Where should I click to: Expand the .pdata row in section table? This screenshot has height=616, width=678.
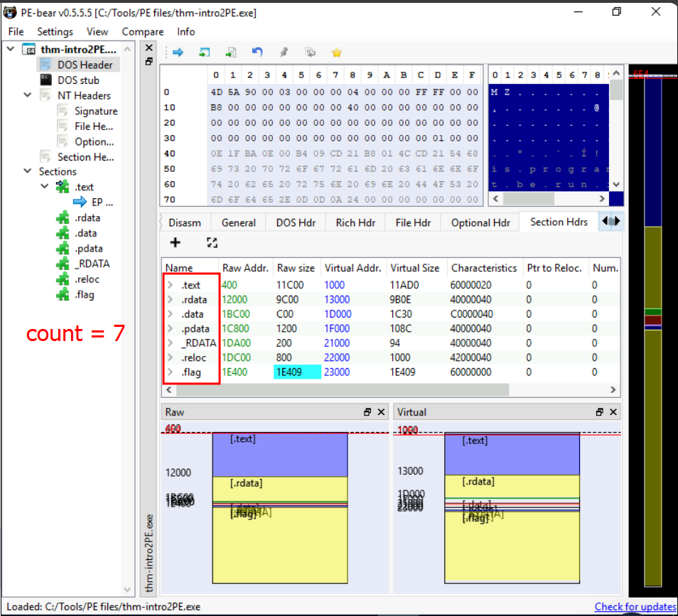pos(171,328)
